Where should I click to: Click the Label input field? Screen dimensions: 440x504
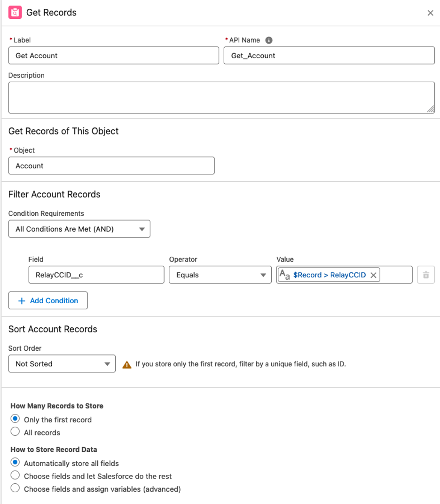click(x=114, y=55)
